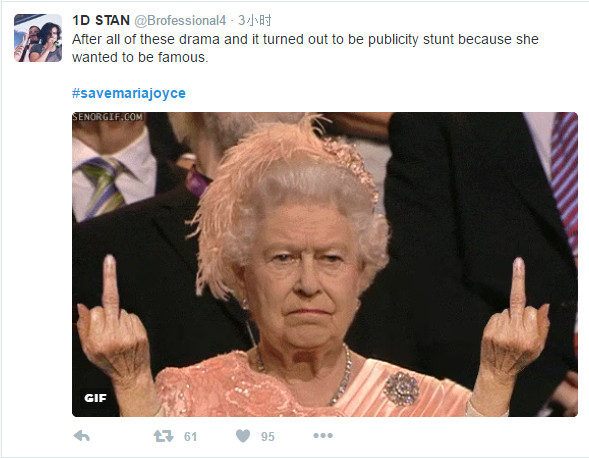Open the 1D STAN profile avatar

pyautogui.click(x=38, y=38)
